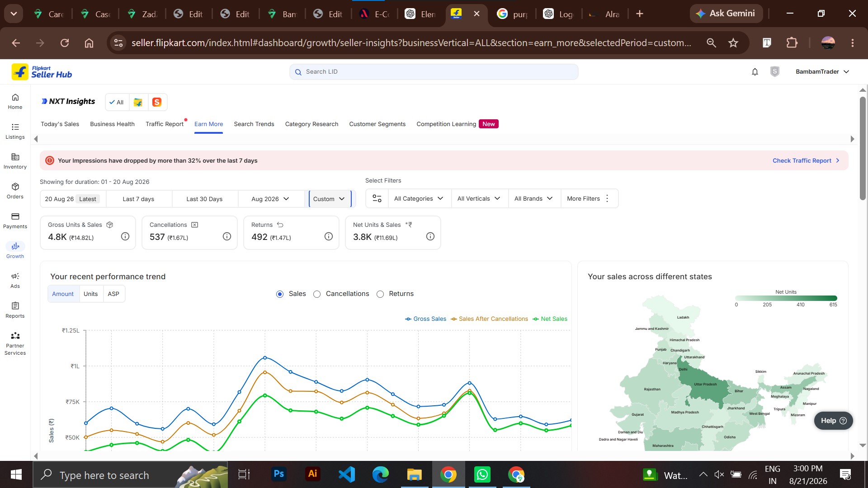The width and height of the screenshot is (868, 488).
Task: Open Growth in the sidebar
Action: (15, 251)
